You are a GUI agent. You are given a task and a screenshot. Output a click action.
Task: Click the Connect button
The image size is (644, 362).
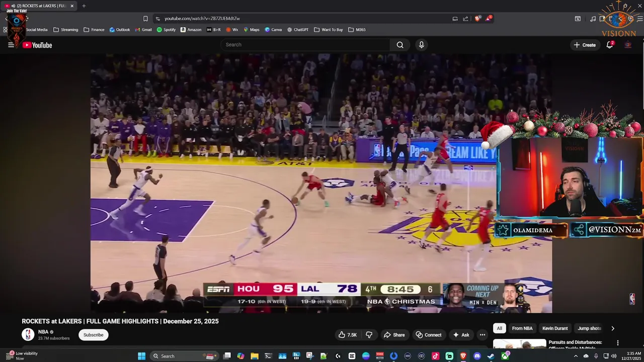429,335
